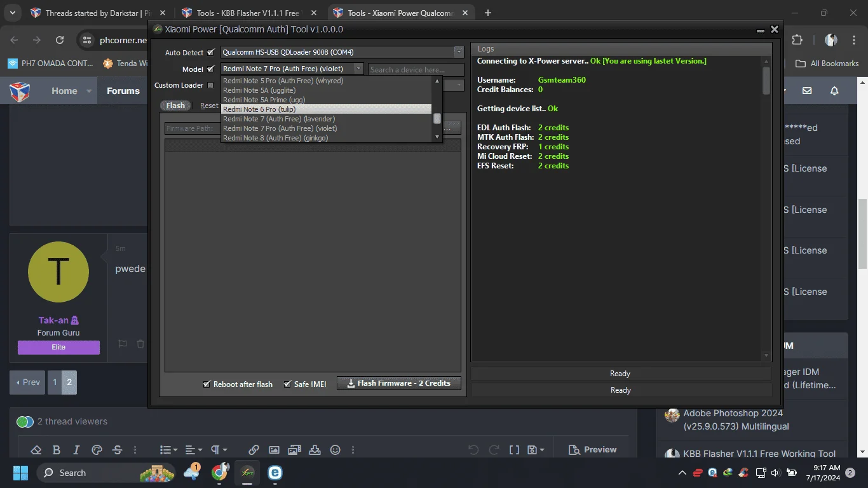Open the forum inbox envelope icon

[x=807, y=91]
